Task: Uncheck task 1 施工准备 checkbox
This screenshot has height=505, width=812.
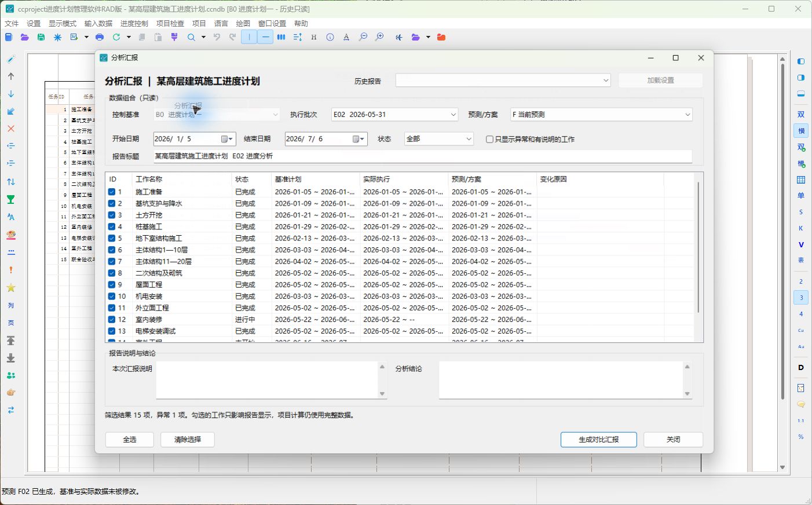Action: point(112,192)
